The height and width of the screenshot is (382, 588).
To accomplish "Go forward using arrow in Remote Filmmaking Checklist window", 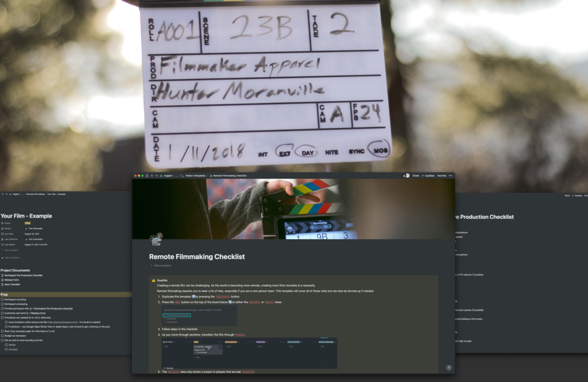I will tap(156, 175).
